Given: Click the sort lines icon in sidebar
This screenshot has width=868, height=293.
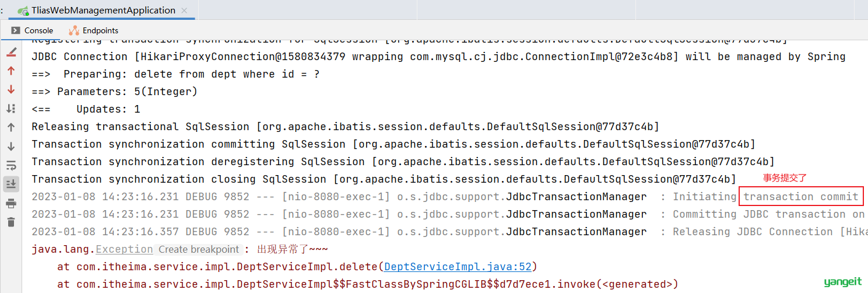Looking at the screenshot, I should tap(11, 109).
